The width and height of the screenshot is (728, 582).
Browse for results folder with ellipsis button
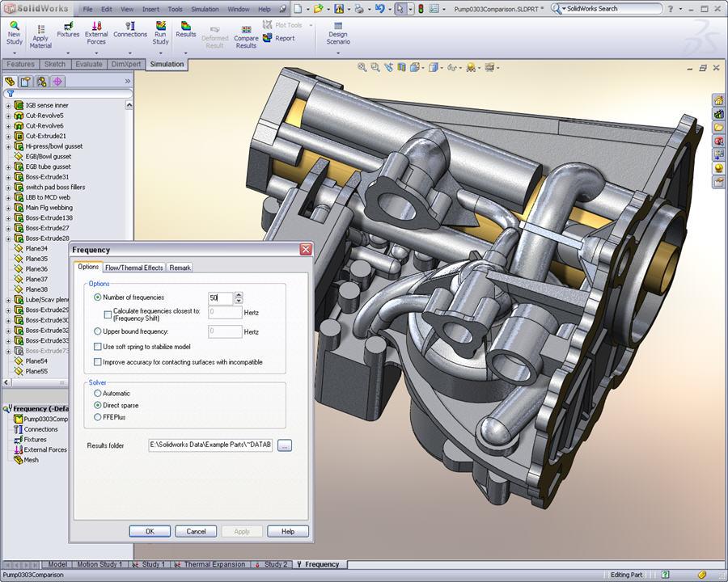285,445
